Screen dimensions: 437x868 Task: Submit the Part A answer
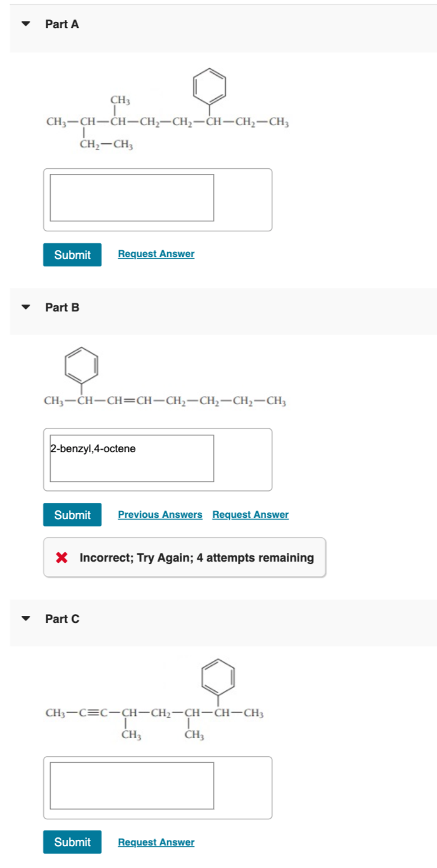point(72,255)
